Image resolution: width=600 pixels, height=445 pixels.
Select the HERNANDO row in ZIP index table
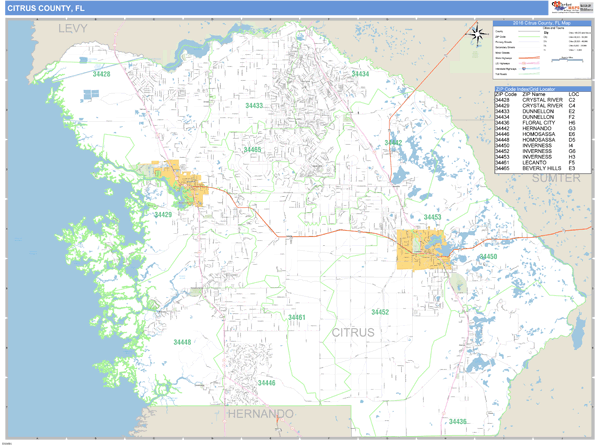(543, 129)
